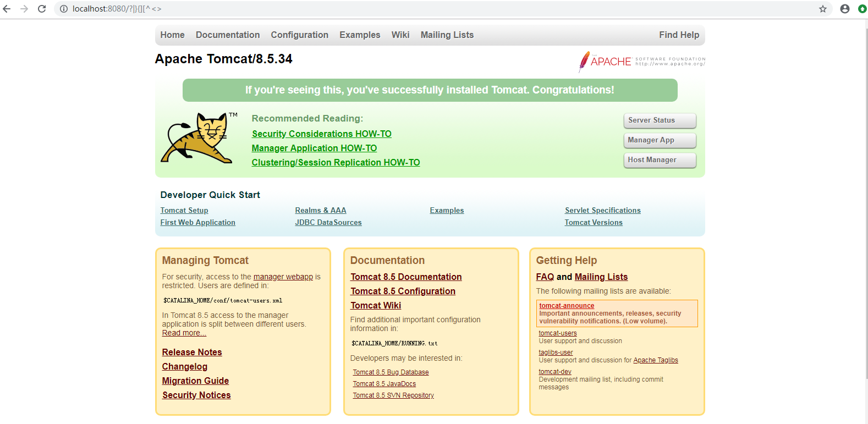Click the Apache Software Foundation feather logo
Image resolution: width=868 pixels, height=424 pixels.
click(641, 62)
